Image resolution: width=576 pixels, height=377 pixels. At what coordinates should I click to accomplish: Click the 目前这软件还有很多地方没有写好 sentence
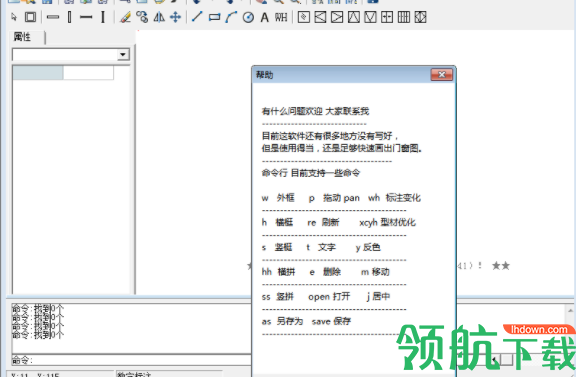click(330, 136)
